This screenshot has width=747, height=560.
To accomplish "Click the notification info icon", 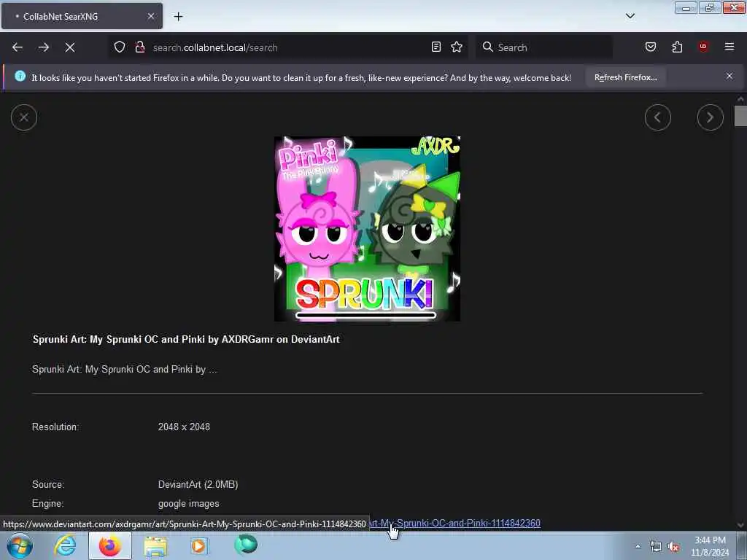I will coord(20,76).
